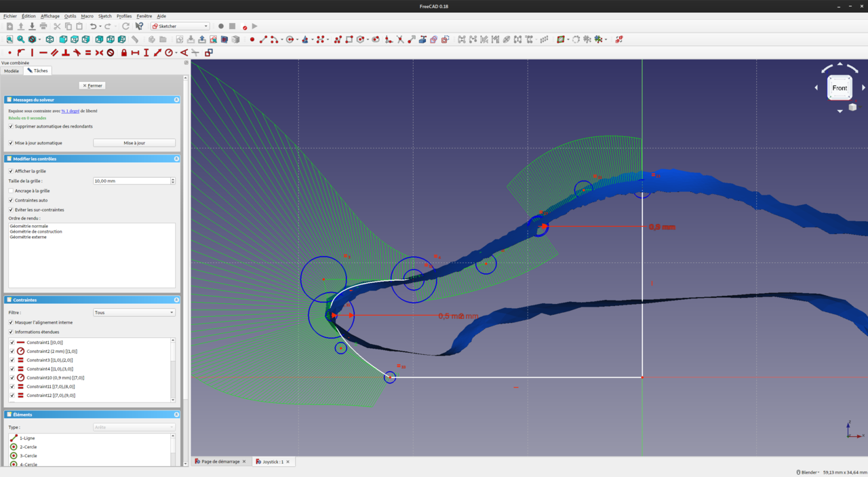
Task: Open the Sketch menu
Action: point(105,16)
